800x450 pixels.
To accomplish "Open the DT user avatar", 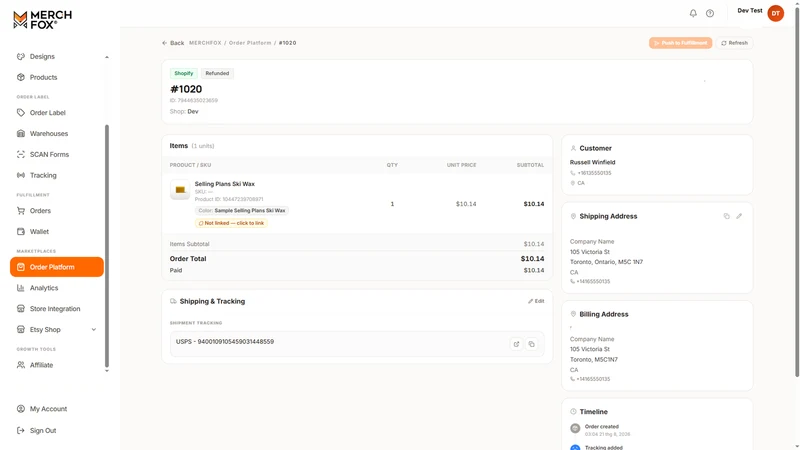I will pos(776,13).
